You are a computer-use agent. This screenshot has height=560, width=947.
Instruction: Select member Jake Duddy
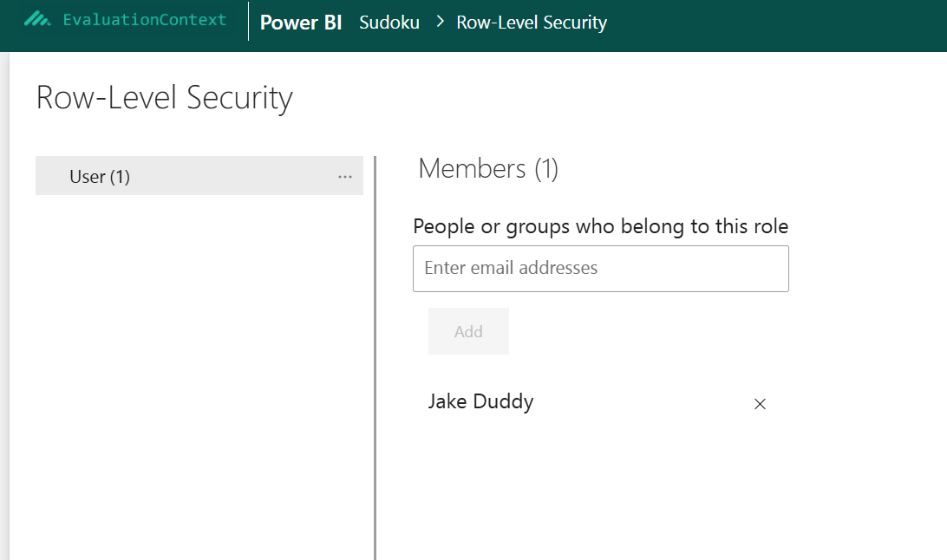point(480,401)
